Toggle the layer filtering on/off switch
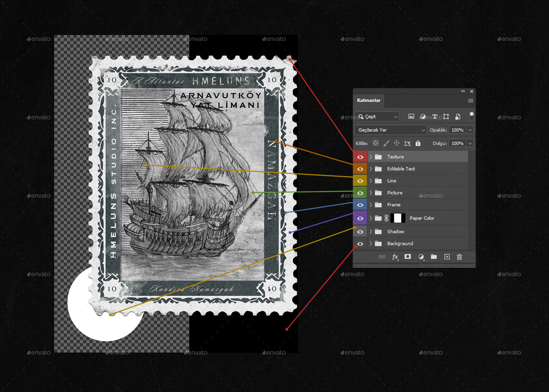Viewport: 549px width, 392px height. pyautogui.click(x=471, y=116)
